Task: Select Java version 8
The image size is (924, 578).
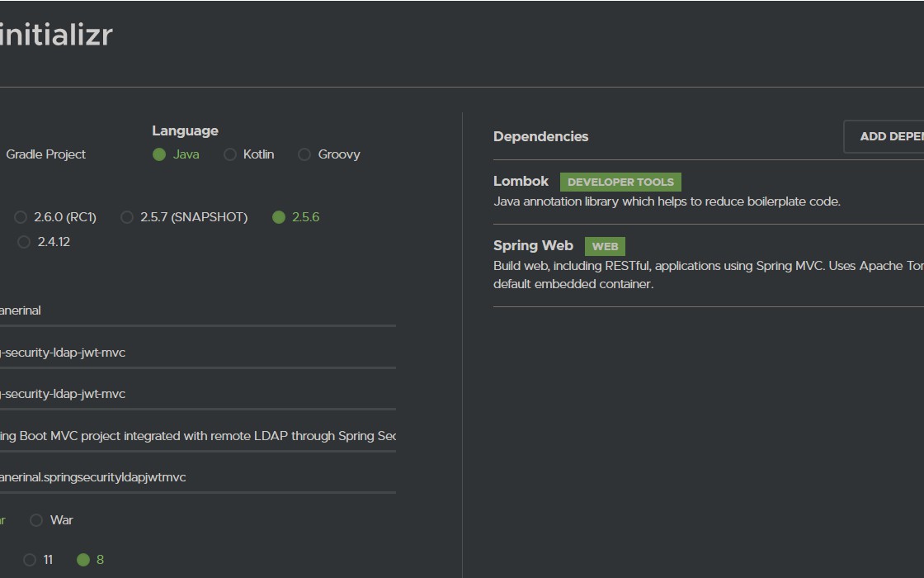Action: point(83,560)
